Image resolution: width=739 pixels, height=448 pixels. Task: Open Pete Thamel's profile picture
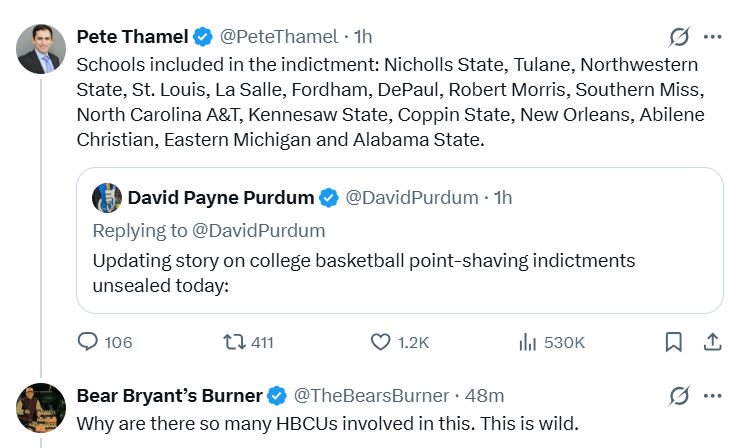pos(41,49)
